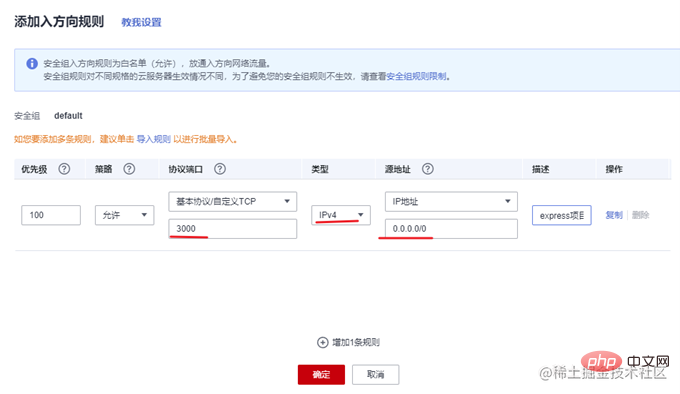Focus the port field showing 3000
The width and height of the screenshot is (680, 394).
[x=232, y=229]
